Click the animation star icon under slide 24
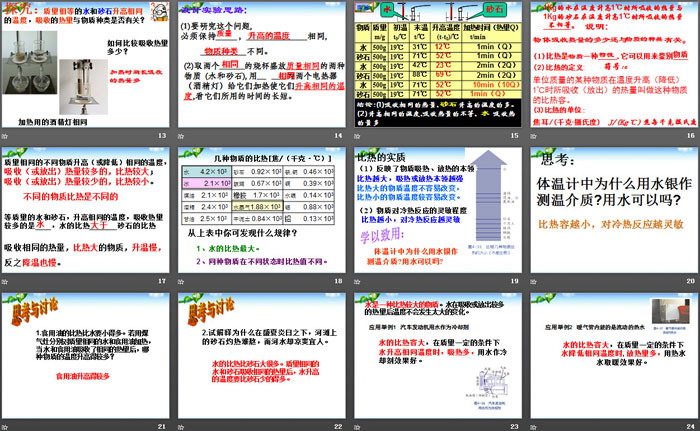The height and width of the screenshot is (431, 700). click(533, 427)
